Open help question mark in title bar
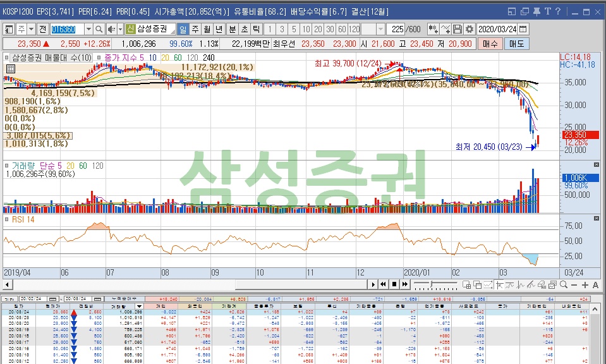 point(558,11)
